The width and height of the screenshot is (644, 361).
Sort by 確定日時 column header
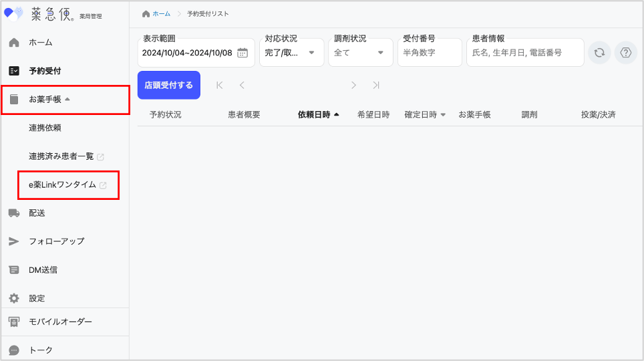424,114
